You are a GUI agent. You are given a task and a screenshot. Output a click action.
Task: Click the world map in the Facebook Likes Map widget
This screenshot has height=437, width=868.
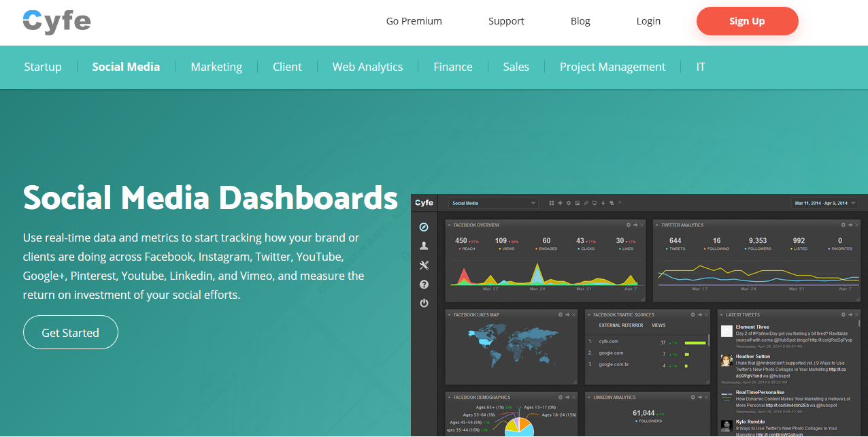[512, 344]
